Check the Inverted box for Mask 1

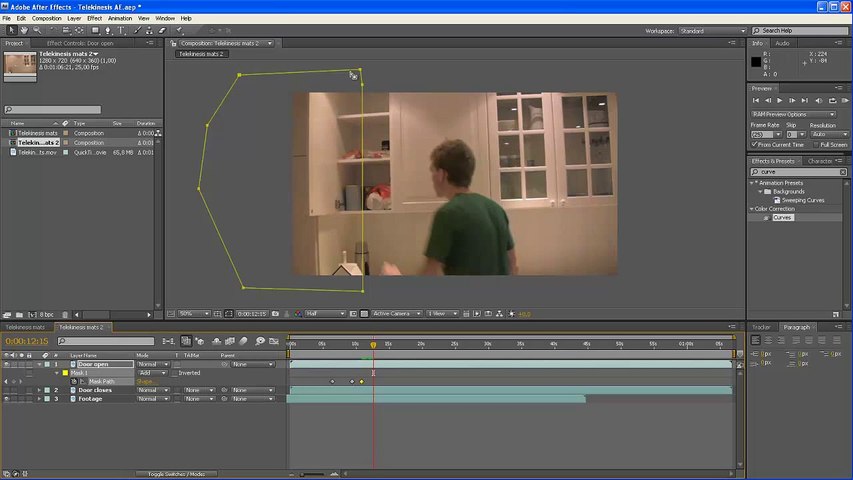coord(174,373)
